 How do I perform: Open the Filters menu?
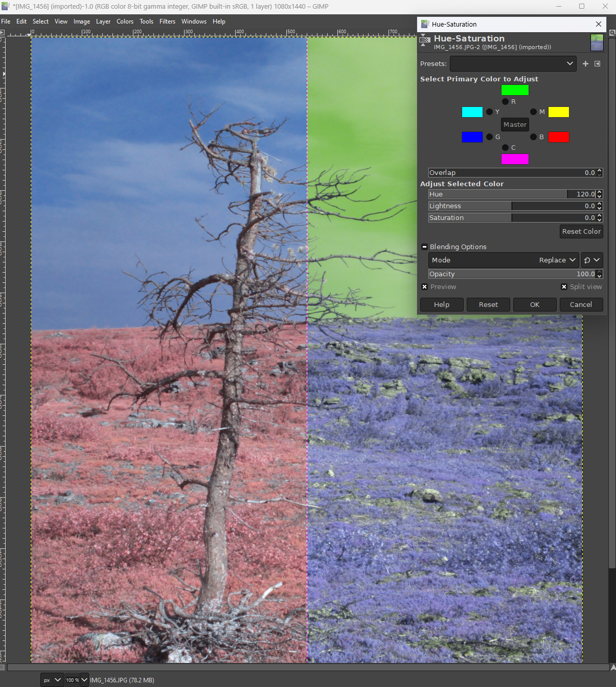[x=167, y=21]
